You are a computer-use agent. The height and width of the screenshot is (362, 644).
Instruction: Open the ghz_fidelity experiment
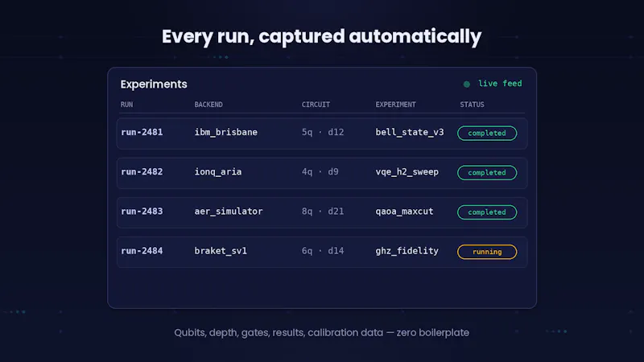coord(407,251)
